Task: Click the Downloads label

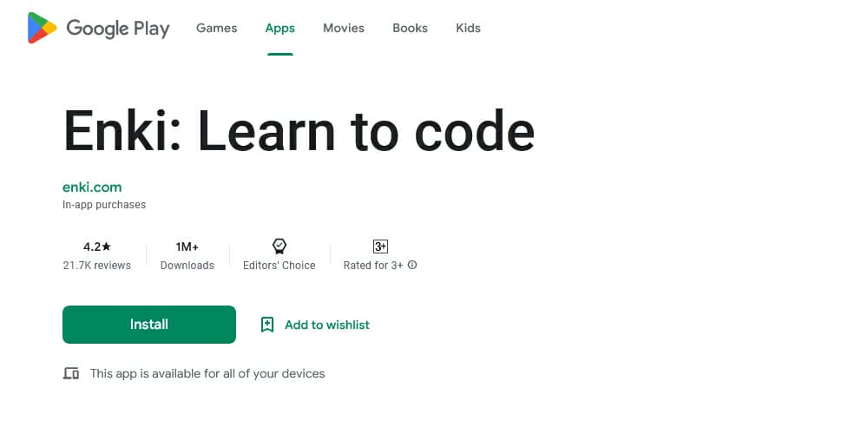Action: [x=187, y=265]
